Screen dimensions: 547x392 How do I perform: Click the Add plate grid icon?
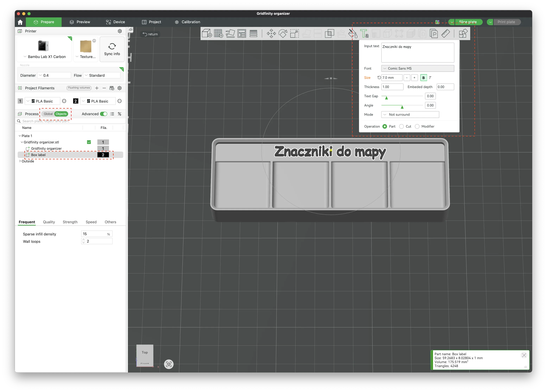[218, 33]
